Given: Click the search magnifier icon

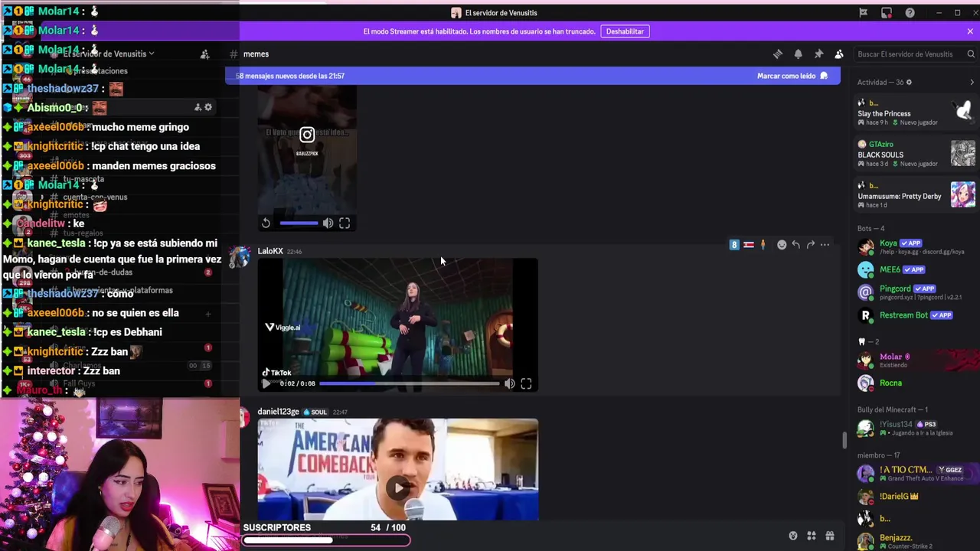Looking at the screenshot, I should 971,54.
